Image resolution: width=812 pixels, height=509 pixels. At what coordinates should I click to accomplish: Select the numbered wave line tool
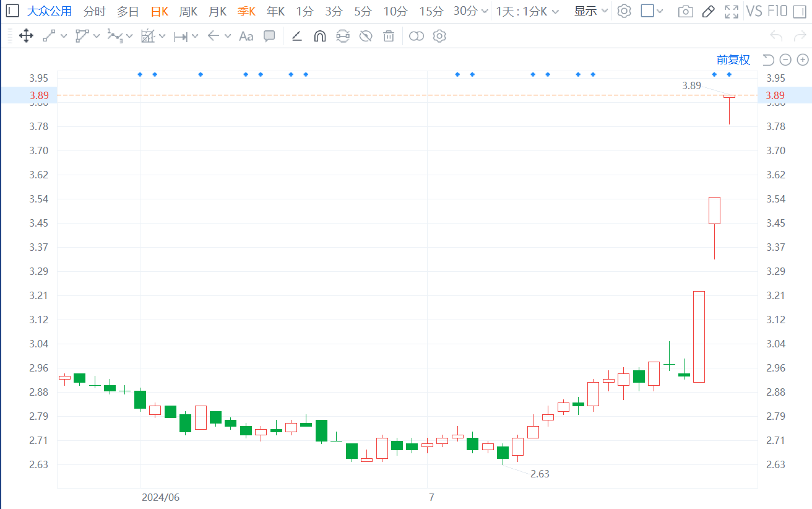[114, 36]
